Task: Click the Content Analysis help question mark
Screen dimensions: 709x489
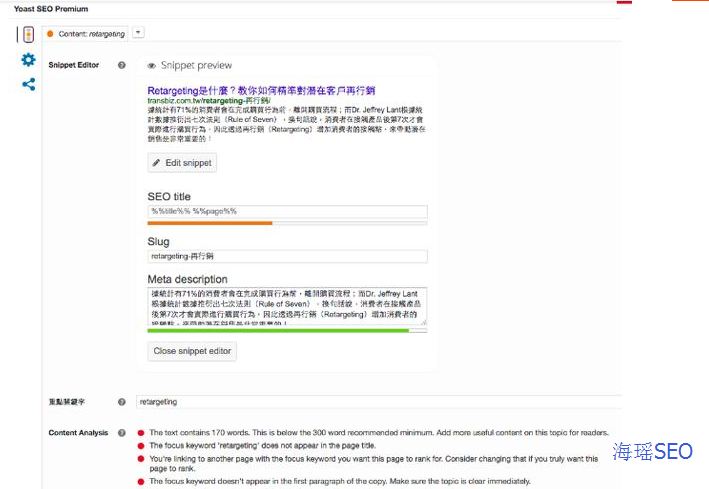Action: click(x=122, y=433)
